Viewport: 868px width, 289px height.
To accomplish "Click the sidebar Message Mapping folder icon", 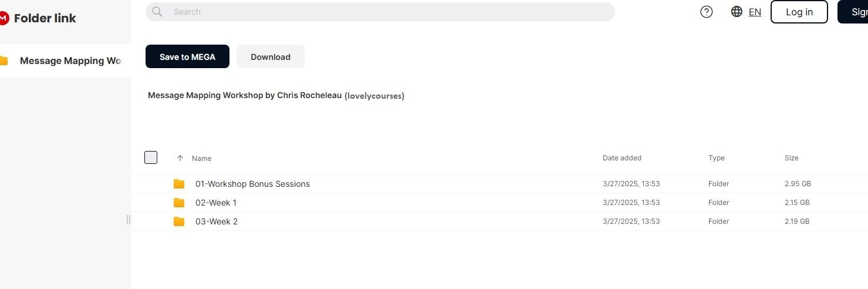I will pos(4,61).
